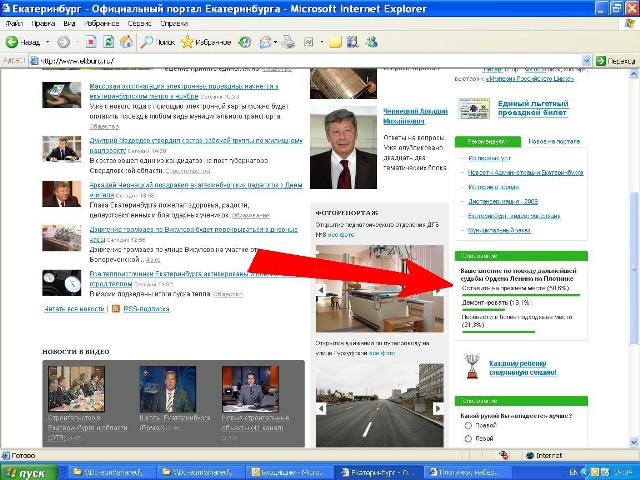Click the Dmitry Medvedev news headline link

coord(196,145)
